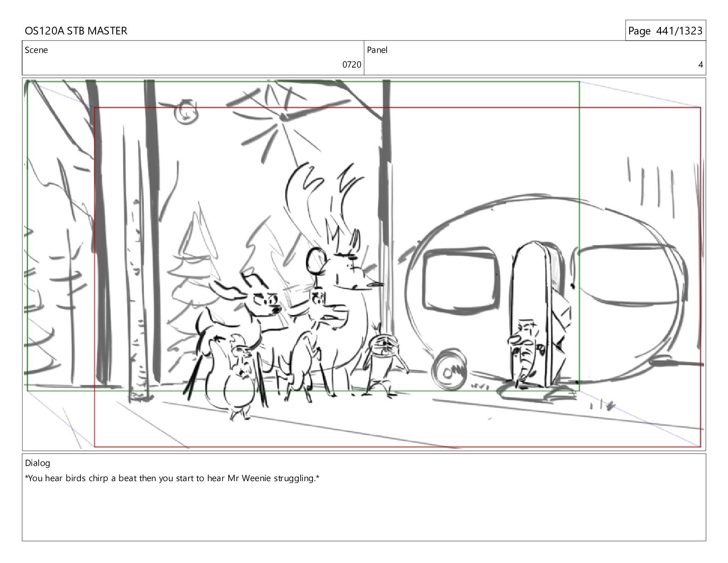Click the 'OS120A STB MASTER' title text
This screenshot has width=728, height=563.
pyautogui.click(x=76, y=31)
